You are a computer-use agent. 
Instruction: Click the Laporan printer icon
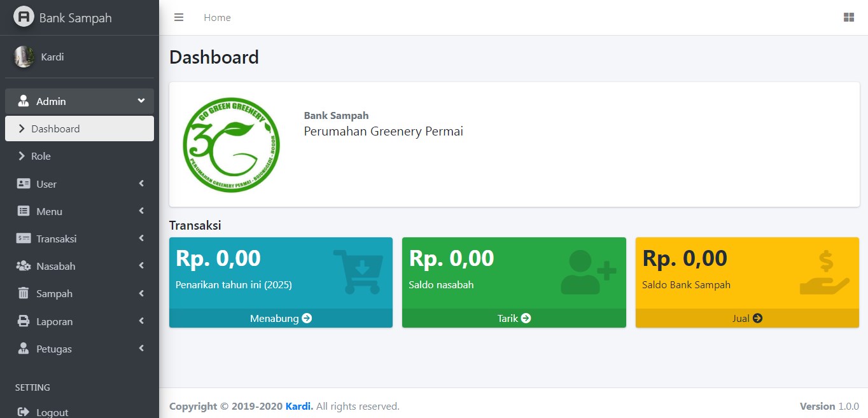(24, 321)
